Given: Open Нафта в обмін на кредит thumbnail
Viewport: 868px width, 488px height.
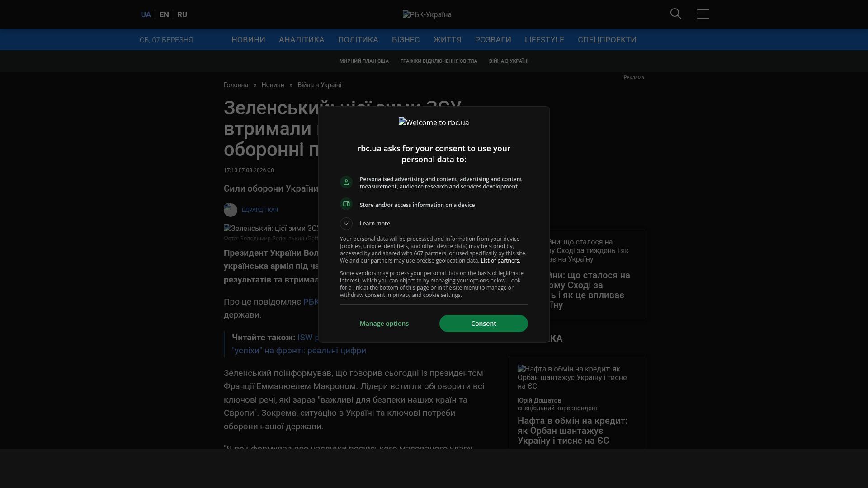Looking at the screenshot, I should coord(572,377).
